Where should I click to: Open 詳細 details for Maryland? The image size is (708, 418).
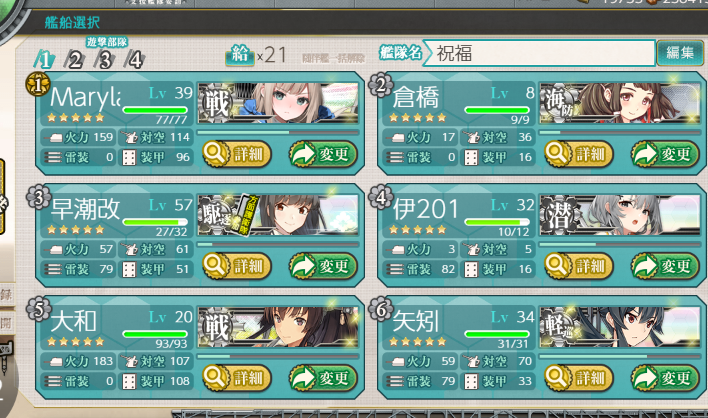pos(237,154)
